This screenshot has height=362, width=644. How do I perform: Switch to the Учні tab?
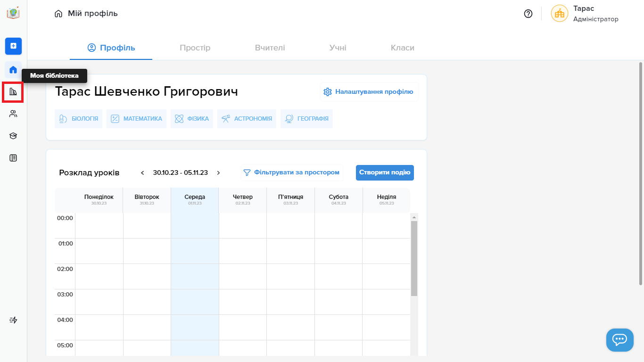[x=338, y=48]
